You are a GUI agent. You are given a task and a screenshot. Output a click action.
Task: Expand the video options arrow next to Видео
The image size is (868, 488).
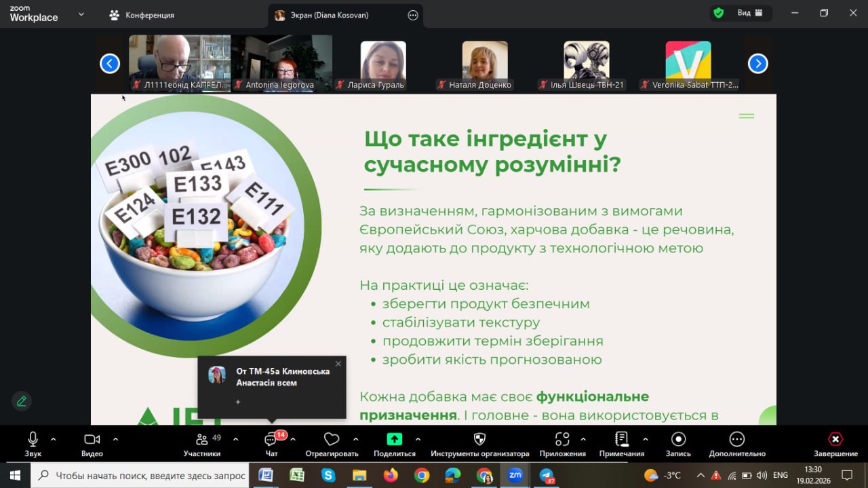115,438
